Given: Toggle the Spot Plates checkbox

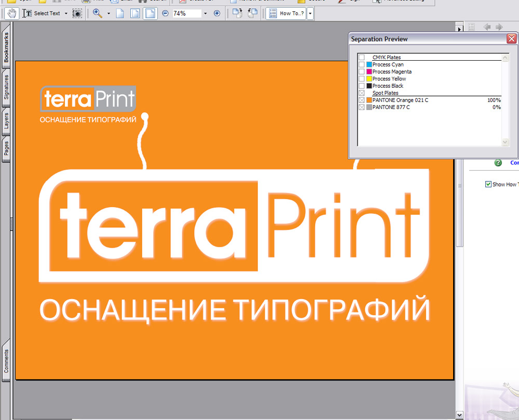Looking at the screenshot, I should [x=362, y=93].
